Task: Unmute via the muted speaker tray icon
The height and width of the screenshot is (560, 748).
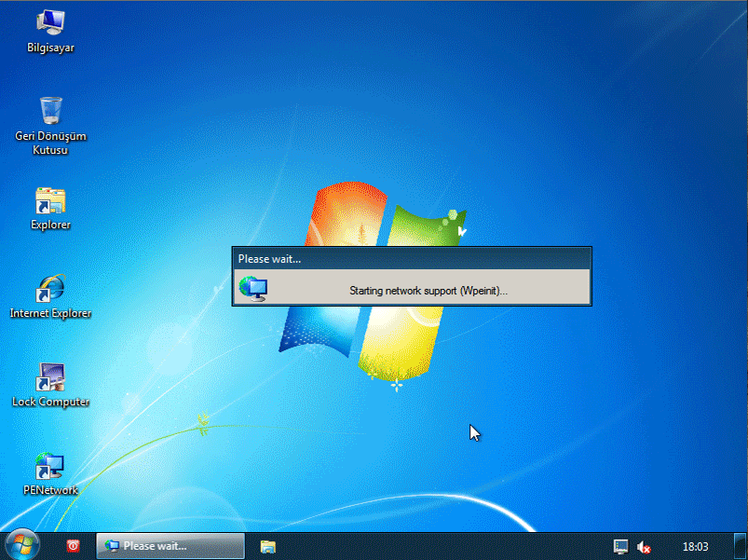Action: [644, 547]
